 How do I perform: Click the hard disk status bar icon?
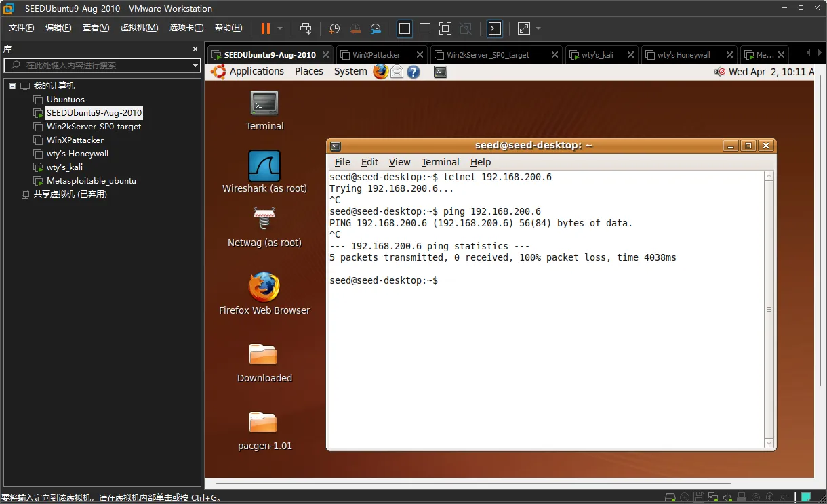670,498
